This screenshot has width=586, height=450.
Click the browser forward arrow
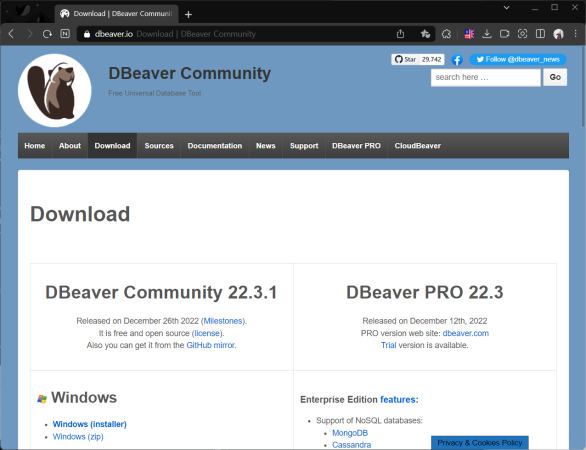(30, 34)
